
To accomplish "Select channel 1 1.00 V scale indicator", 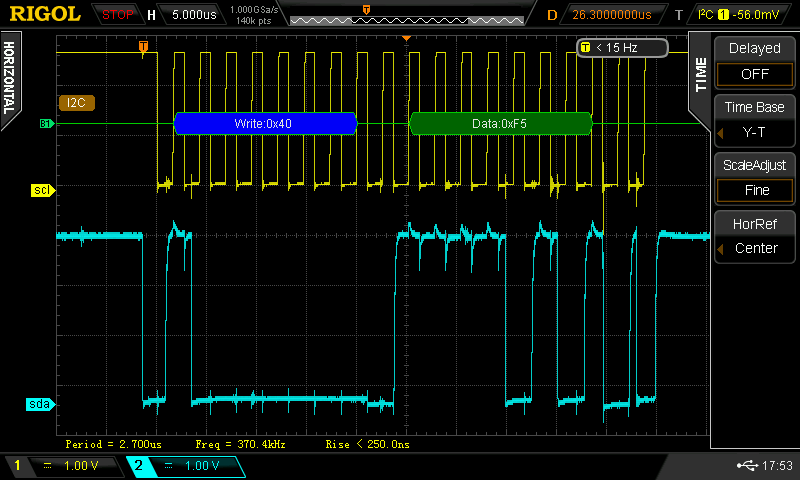I will [x=65, y=466].
